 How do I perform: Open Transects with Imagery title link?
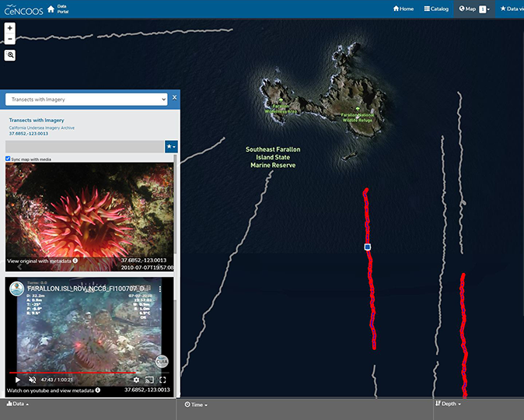click(37, 120)
